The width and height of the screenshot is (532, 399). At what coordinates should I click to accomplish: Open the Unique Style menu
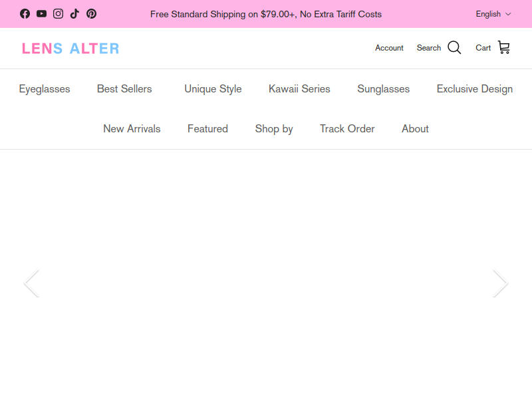click(213, 89)
